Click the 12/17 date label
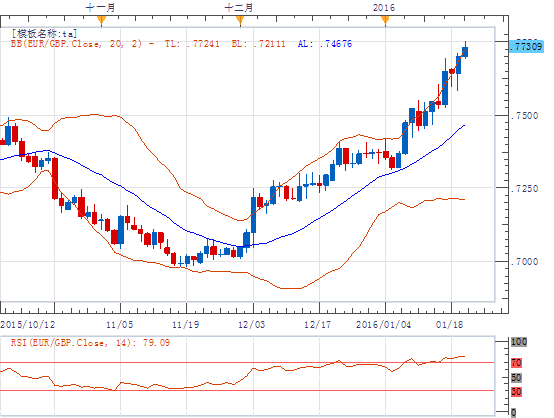554x418 pixels. tap(318, 324)
